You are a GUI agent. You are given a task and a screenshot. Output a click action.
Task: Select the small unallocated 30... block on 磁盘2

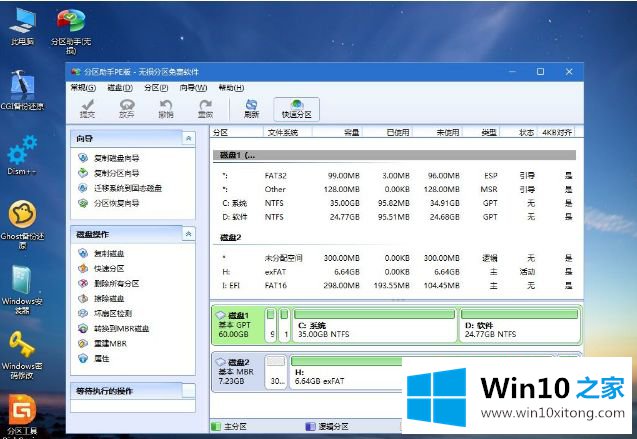click(276, 372)
